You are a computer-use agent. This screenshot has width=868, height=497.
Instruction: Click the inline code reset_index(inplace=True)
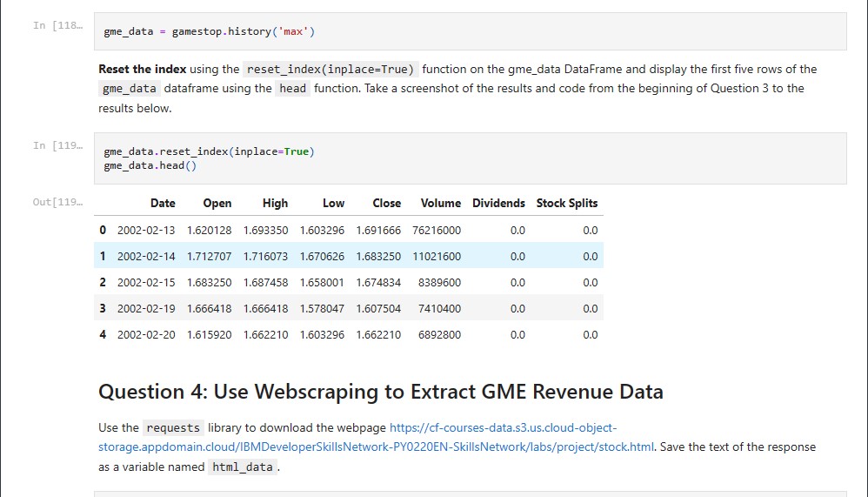331,70
